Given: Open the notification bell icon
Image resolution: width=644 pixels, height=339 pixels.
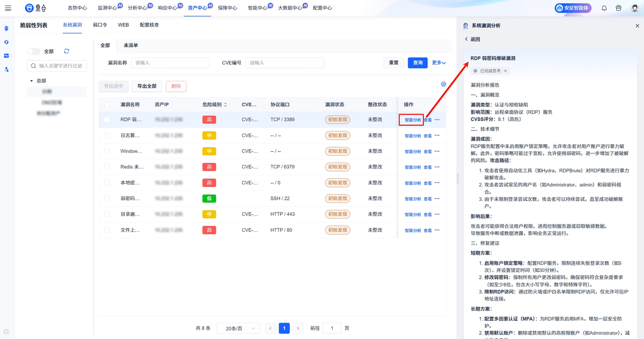Looking at the screenshot, I should (604, 8).
